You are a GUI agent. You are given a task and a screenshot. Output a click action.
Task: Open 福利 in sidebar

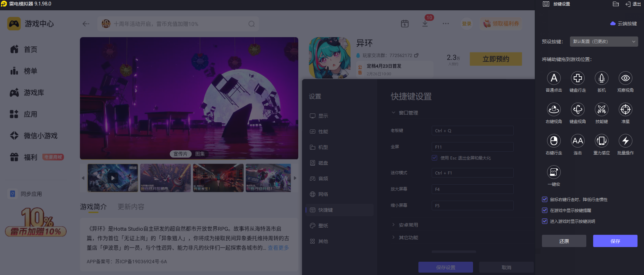click(24, 157)
